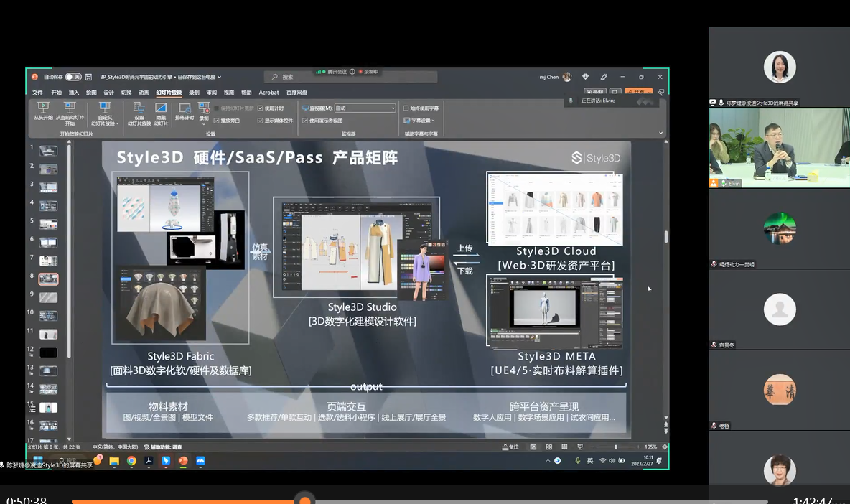Select slide 9 thumbnail

(48, 297)
